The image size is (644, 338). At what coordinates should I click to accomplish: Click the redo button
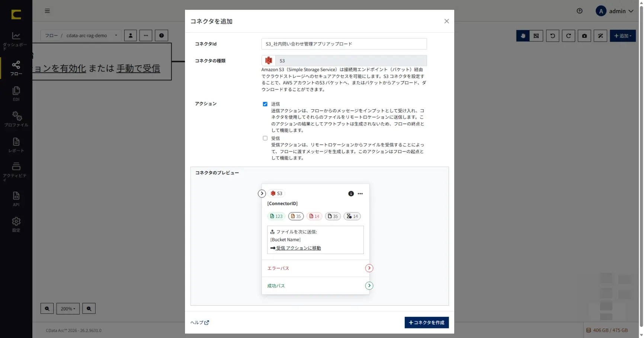(568, 36)
